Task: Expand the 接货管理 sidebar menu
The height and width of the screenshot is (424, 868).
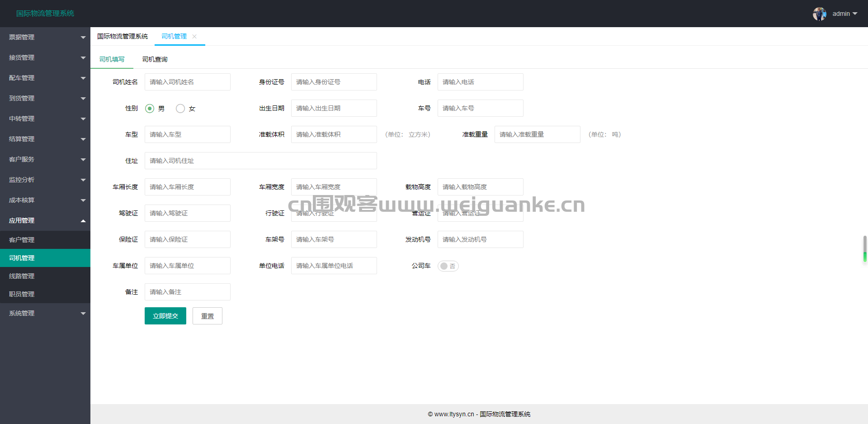Action: click(45, 57)
